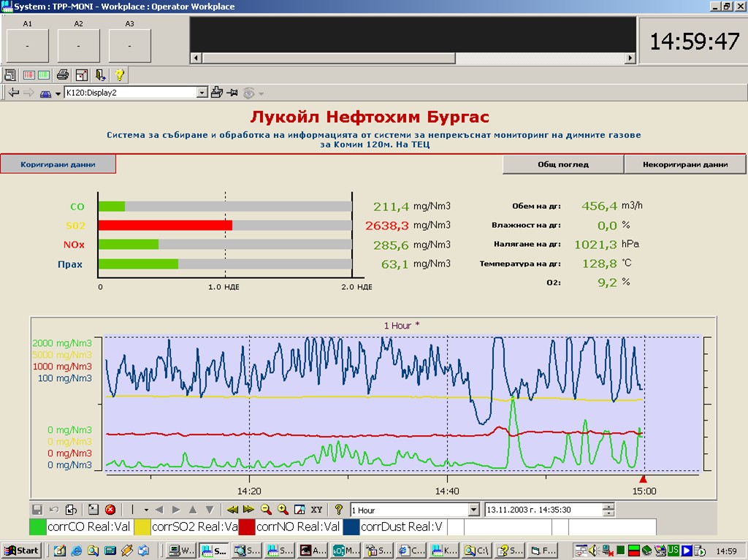Click the blue corrDust color swatch
This screenshot has height=560, width=748.
point(351,526)
